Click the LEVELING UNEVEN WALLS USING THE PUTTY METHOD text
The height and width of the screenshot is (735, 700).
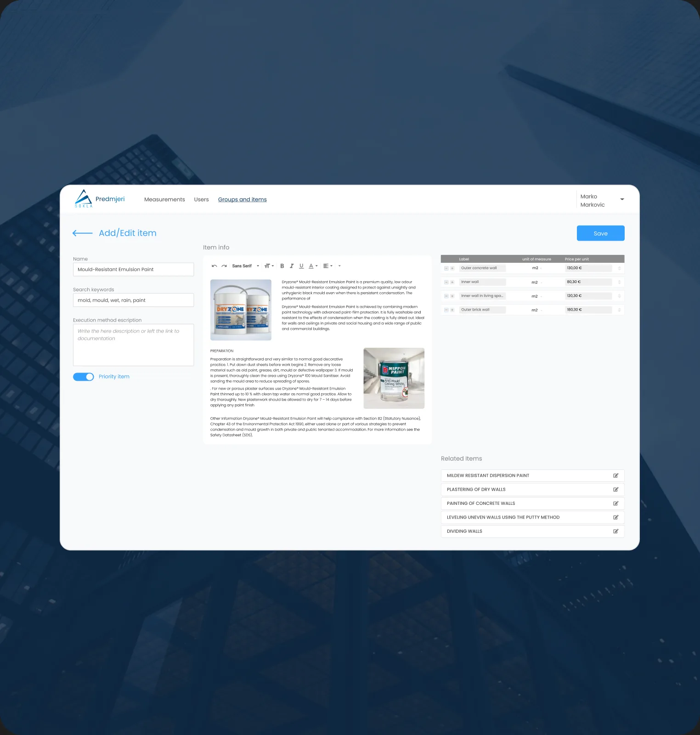tap(503, 517)
